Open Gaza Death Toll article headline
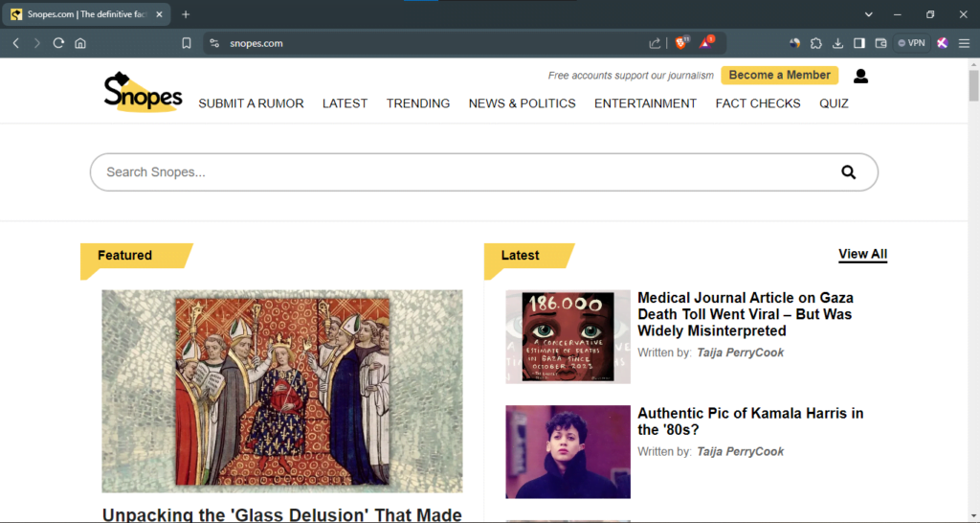The height and width of the screenshot is (523, 980). click(x=745, y=314)
